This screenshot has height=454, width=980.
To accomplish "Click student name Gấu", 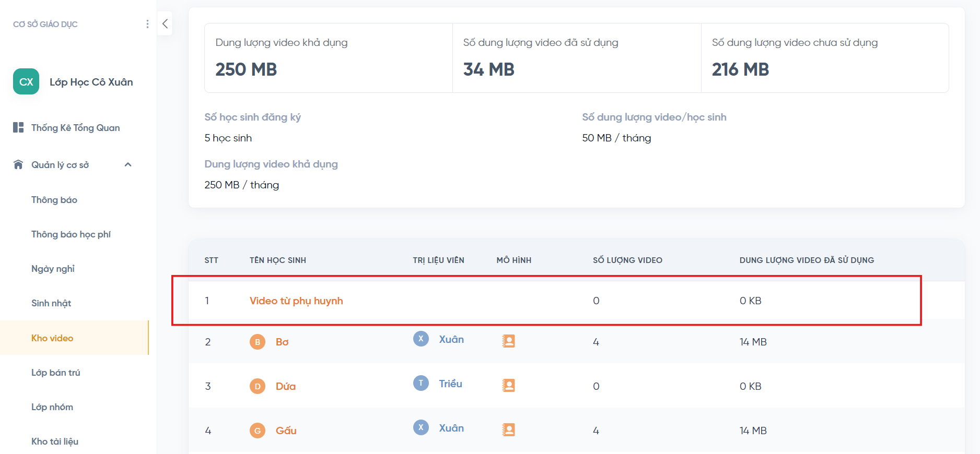I will coord(286,431).
